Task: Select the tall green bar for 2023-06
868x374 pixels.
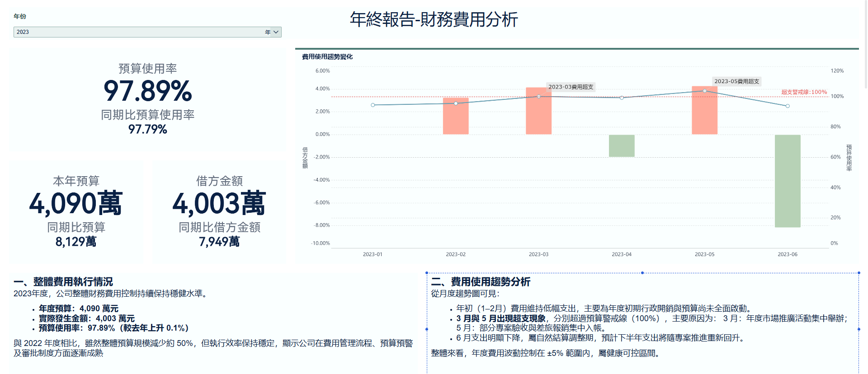Action: tap(787, 181)
